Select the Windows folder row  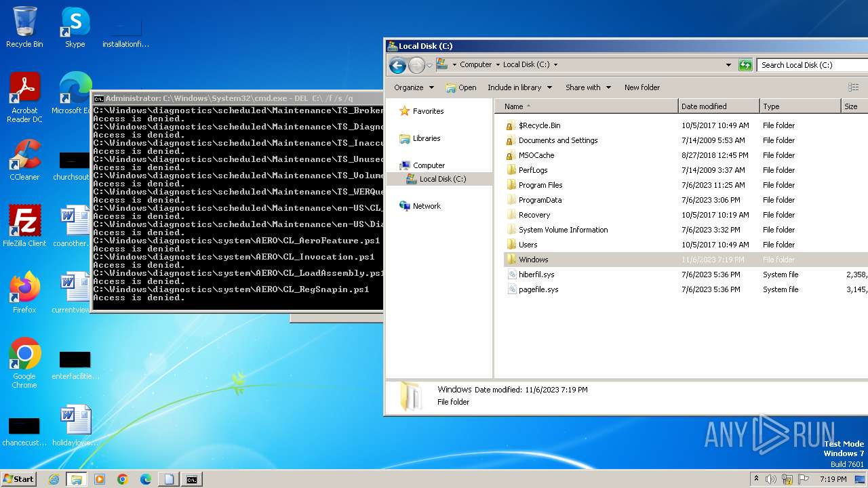685,260
